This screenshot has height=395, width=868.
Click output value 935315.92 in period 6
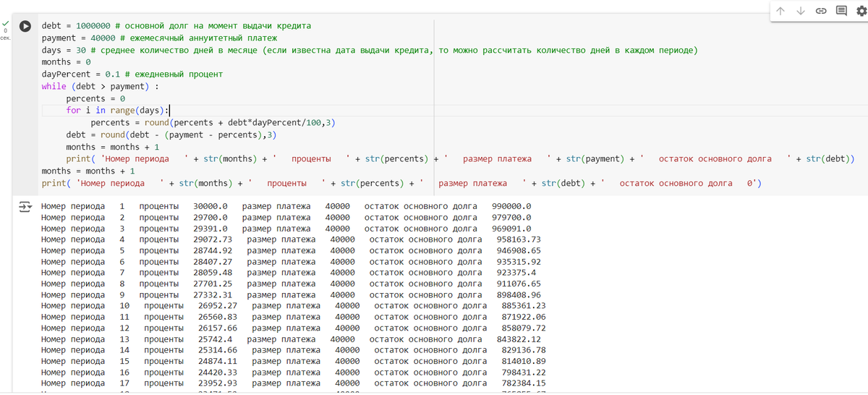(519, 262)
